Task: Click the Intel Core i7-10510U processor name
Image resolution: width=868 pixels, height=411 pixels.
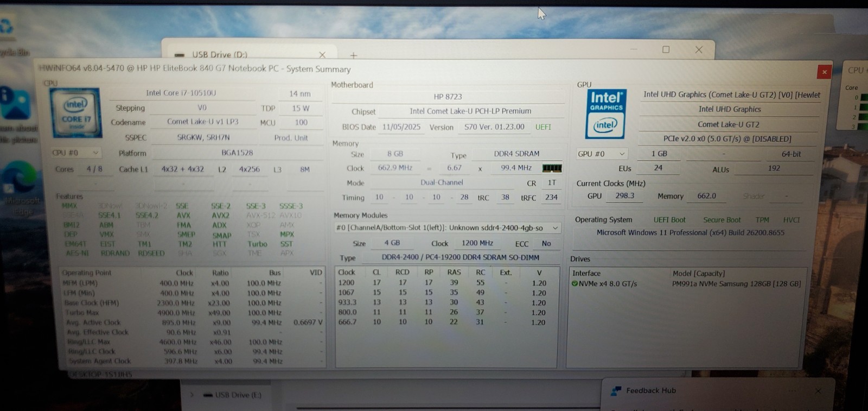Action: tap(181, 93)
